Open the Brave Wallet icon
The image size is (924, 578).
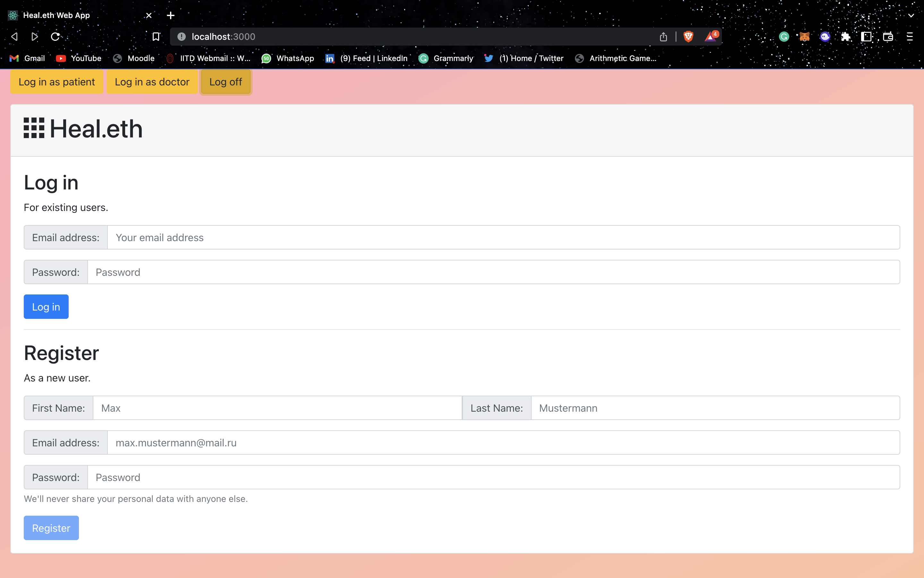888,37
